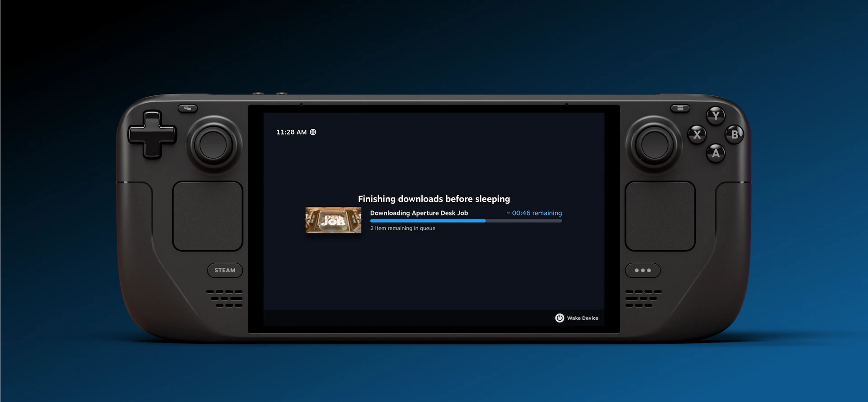Click the B face button
Image resolution: width=868 pixels, height=402 pixels.
pos(735,134)
